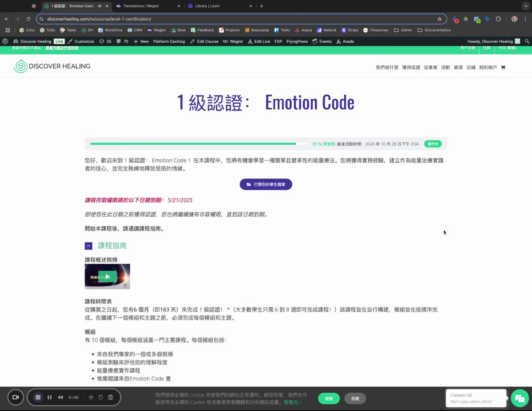Mute the audio on the Emotion Code tab

(100, 6)
